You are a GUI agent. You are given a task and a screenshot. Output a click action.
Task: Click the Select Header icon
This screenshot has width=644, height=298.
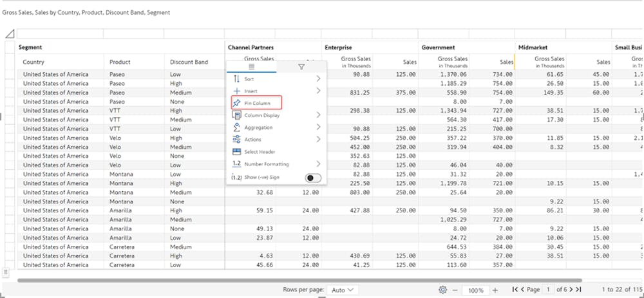coord(236,152)
